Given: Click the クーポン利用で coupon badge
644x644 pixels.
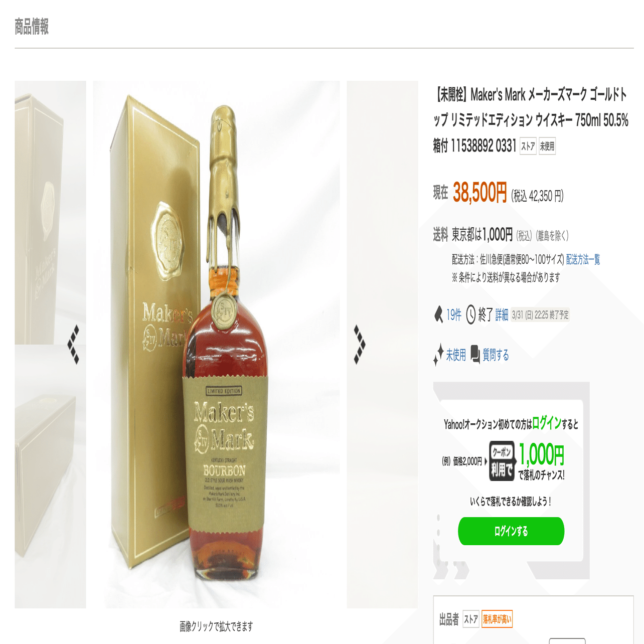Looking at the screenshot, I should point(502,461).
